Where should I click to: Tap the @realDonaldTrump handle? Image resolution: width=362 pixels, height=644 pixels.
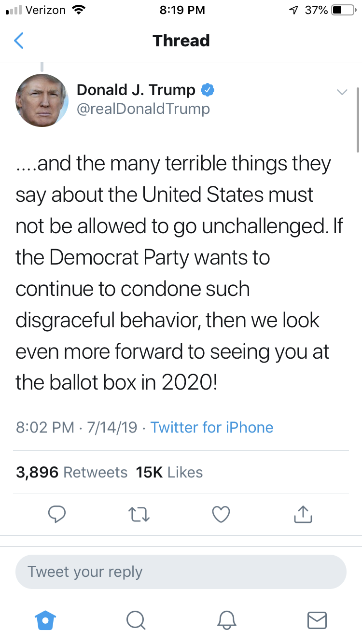tap(143, 109)
